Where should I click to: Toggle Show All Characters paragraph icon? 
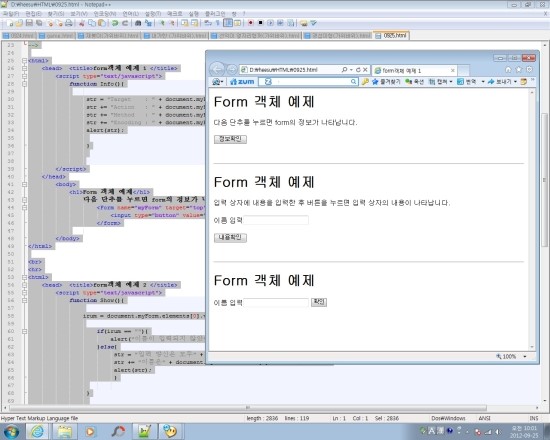[x=217, y=23]
